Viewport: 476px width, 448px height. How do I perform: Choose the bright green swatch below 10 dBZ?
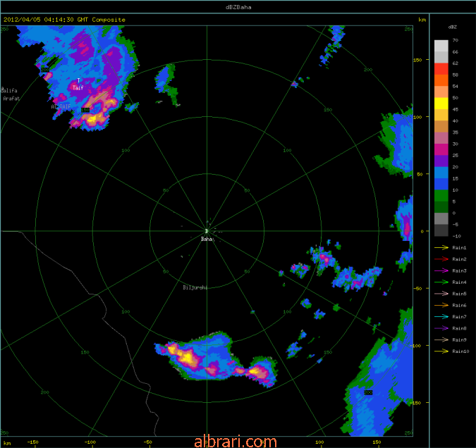[441, 196]
